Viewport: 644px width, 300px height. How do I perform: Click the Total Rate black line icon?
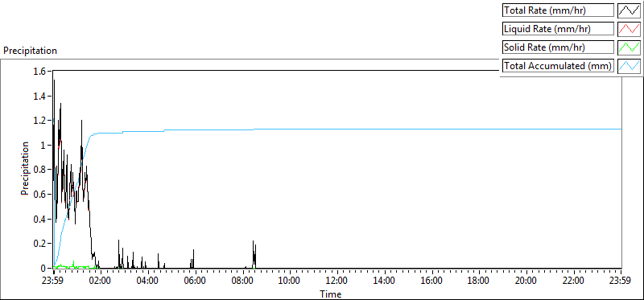coord(630,10)
